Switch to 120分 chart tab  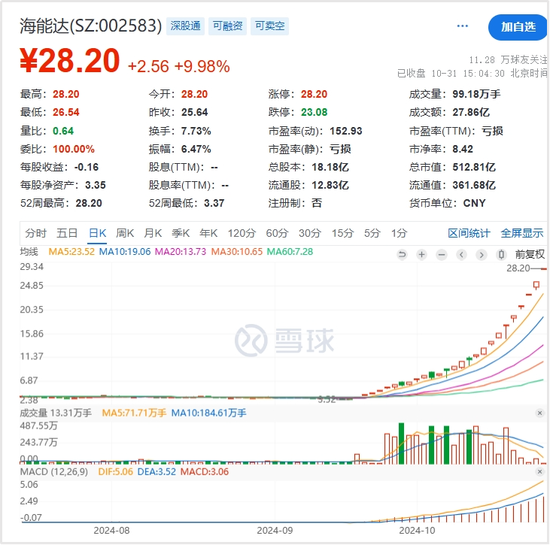[x=242, y=233]
